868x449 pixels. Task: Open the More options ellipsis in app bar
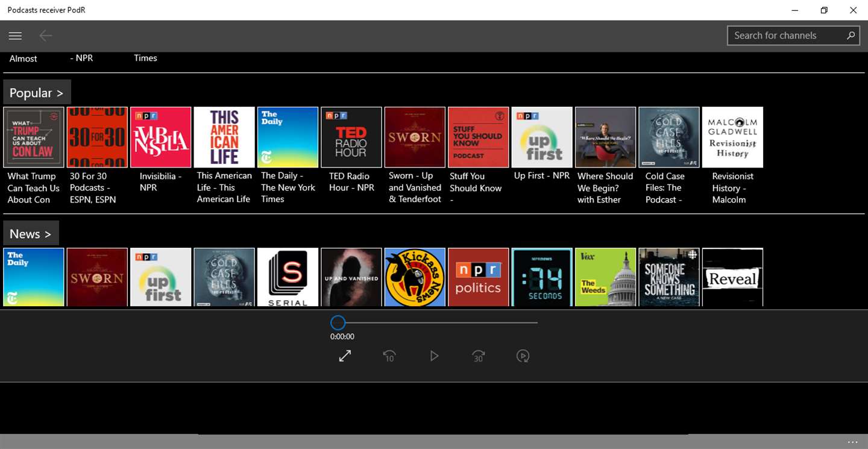pyautogui.click(x=852, y=442)
